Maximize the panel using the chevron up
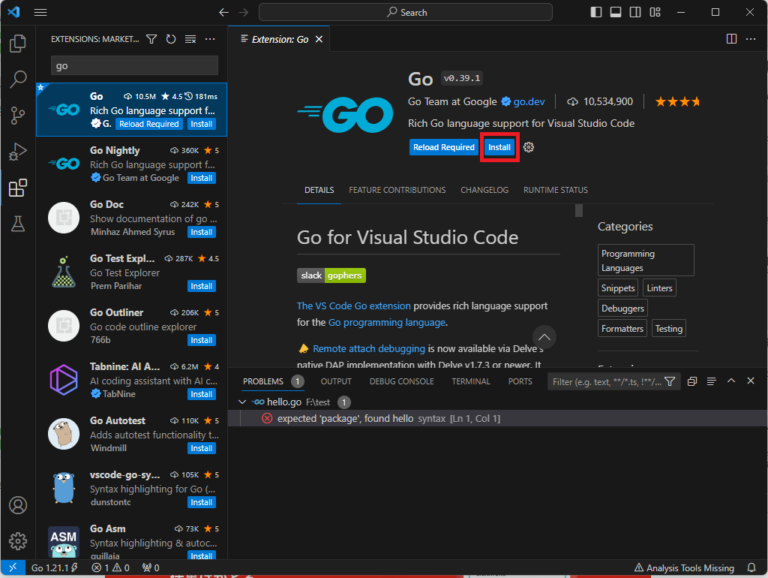768x578 pixels. (731, 381)
